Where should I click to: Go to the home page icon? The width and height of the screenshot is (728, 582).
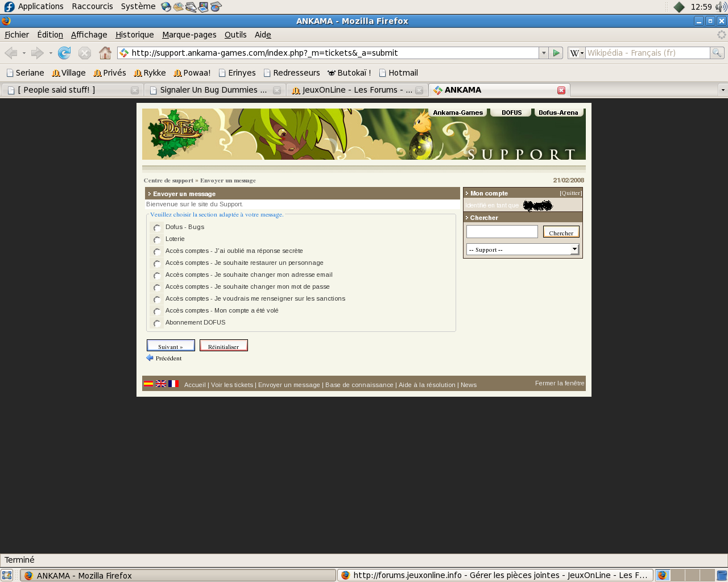[x=105, y=53]
